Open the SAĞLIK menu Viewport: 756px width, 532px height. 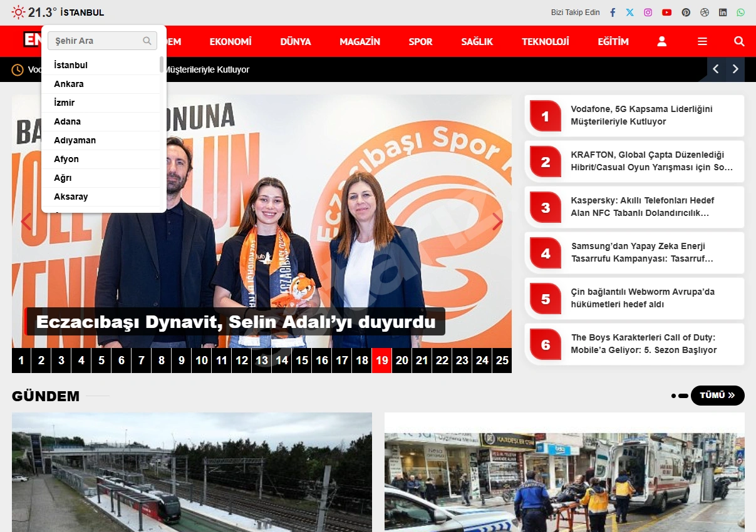pyautogui.click(x=477, y=41)
